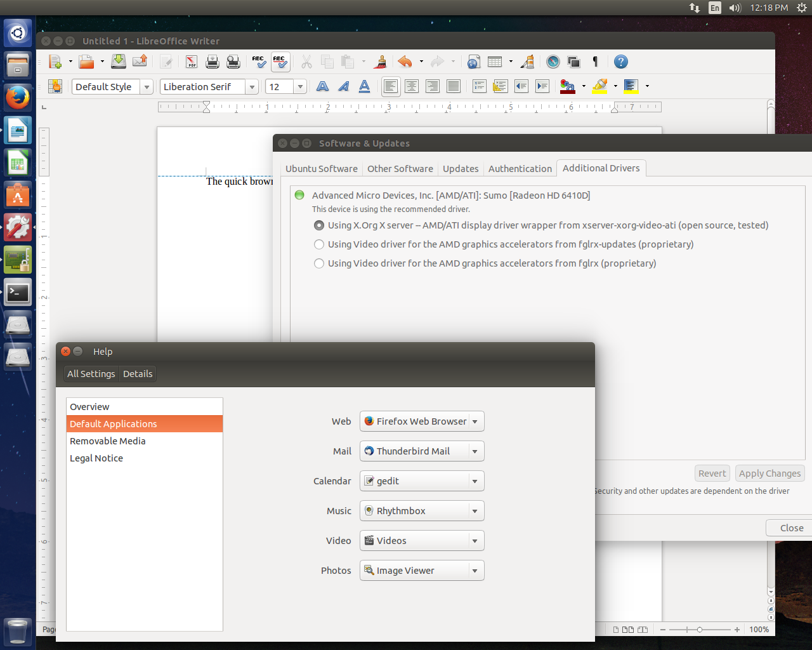
Task: Launch Firefox from the Ubuntu launcher
Action: click(x=18, y=98)
